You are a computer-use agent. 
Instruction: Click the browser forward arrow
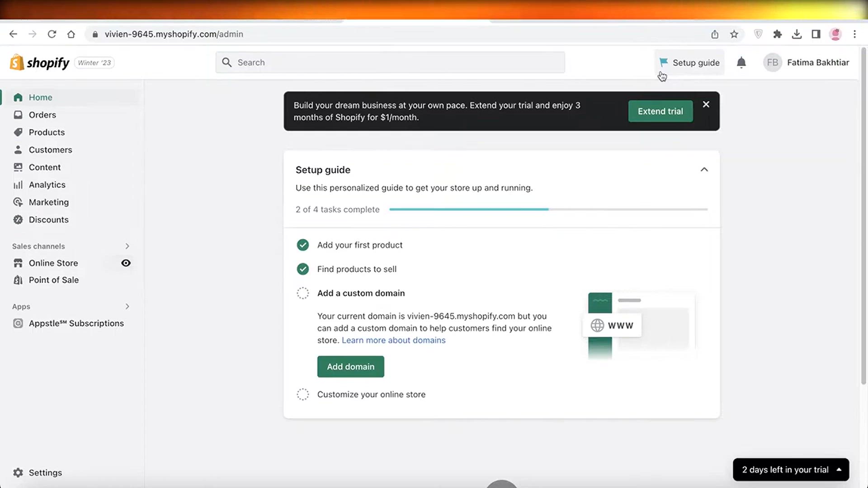coord(33,34)
